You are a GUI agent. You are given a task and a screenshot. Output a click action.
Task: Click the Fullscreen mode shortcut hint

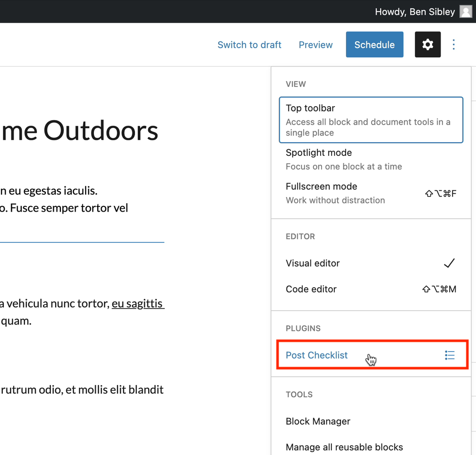tap(441, 194)
